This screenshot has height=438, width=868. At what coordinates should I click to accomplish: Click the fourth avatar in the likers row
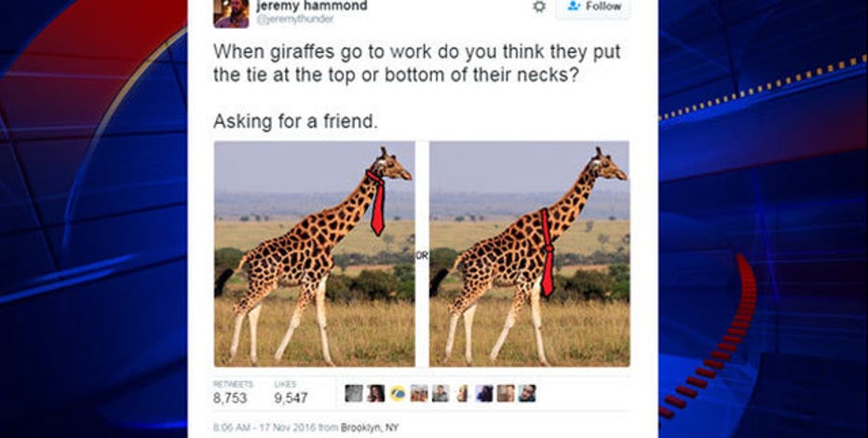point(418,393)
